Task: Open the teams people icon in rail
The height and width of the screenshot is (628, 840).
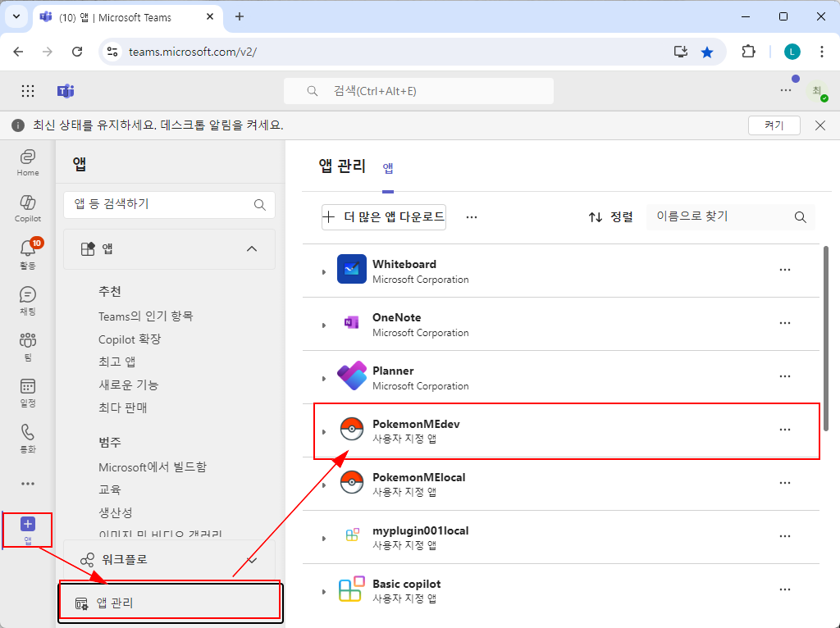Action: (x=28, y=347)
